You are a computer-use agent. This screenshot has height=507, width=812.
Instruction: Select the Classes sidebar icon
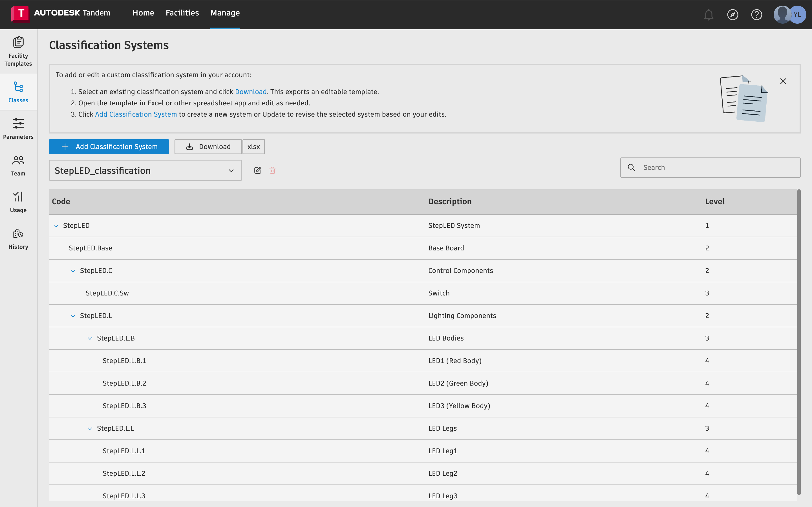(x=18, y=92)
